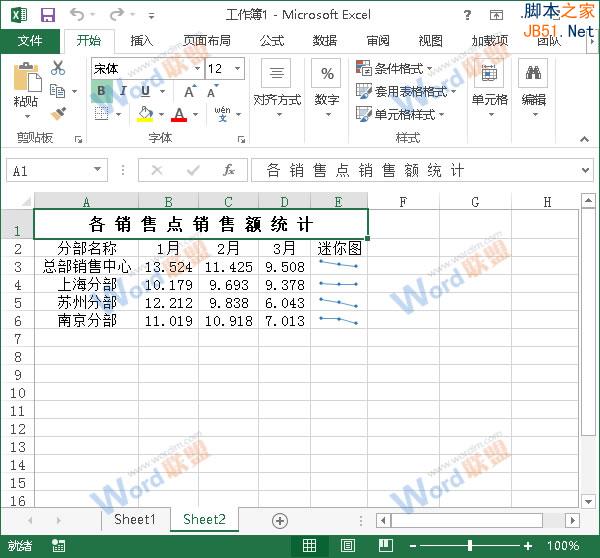The height and width of the screenshot is (558, 600).
Task: Open the 条件格式 dropdown
Action: [394, 69]
